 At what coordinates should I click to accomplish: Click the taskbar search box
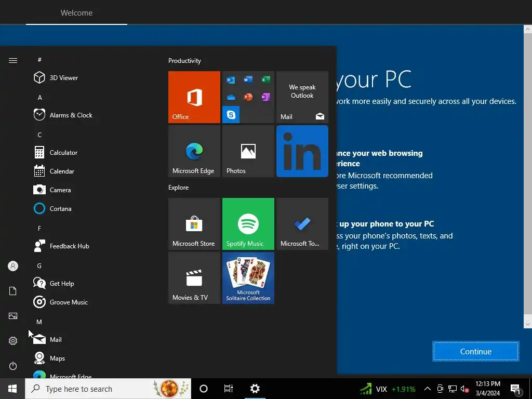click(108, 389)
